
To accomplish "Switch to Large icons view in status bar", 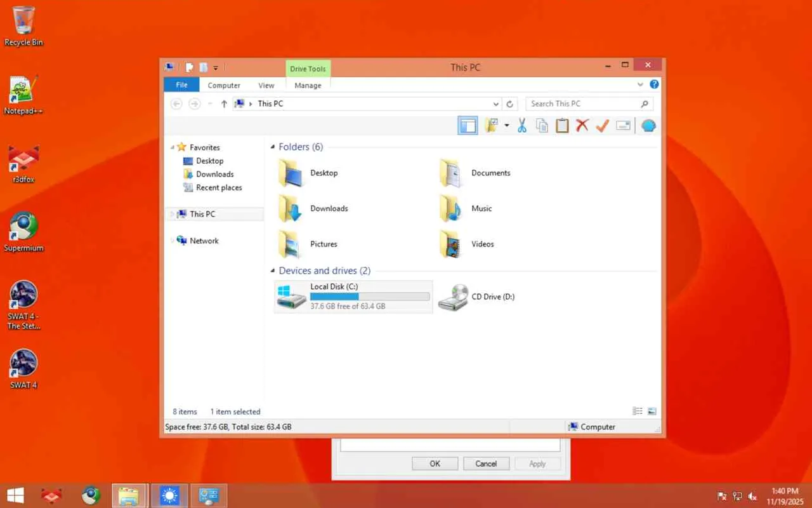I will tap(652, 411).
